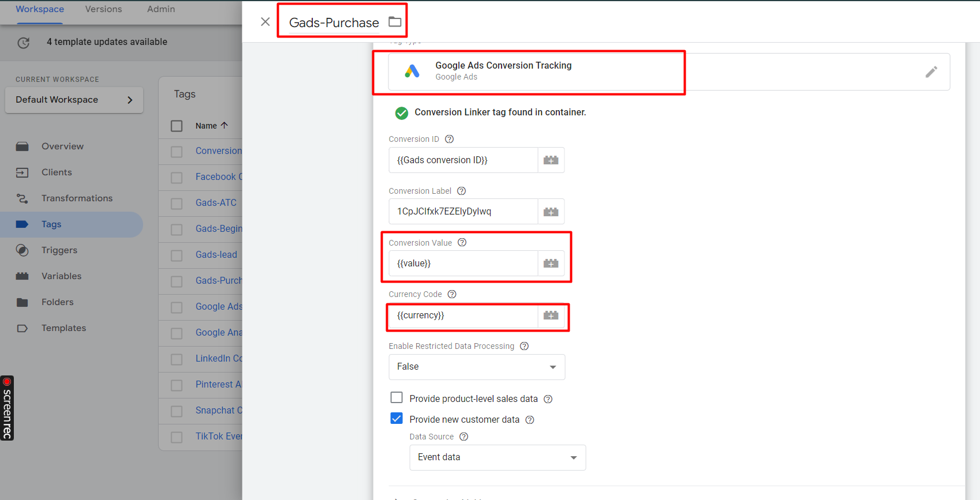
Task: Open the Google Ana tag link
Action: pos(219,333)
